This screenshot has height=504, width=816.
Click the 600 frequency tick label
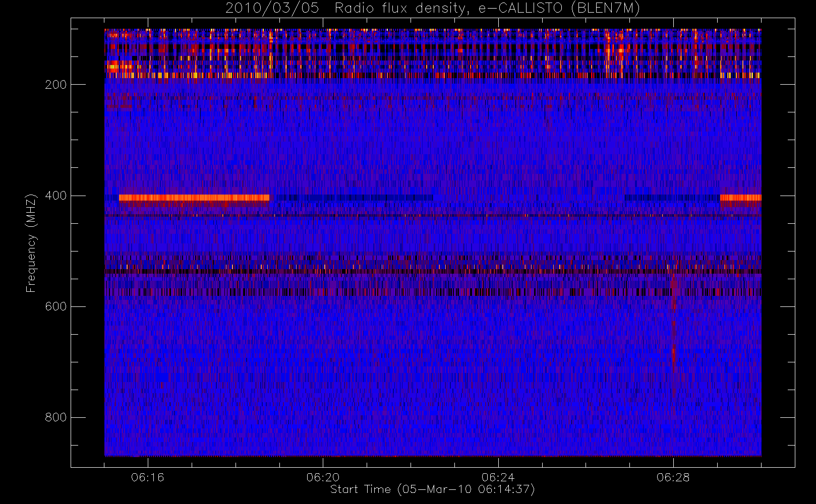point(55,306)
